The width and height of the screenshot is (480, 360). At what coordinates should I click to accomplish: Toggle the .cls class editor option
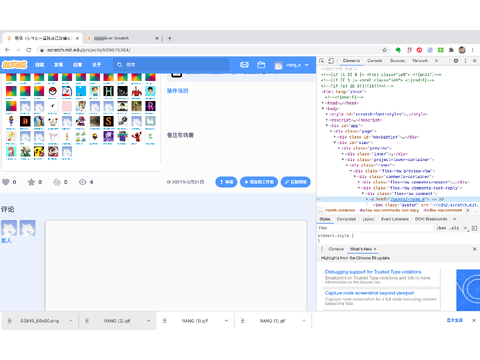point(454,228)
